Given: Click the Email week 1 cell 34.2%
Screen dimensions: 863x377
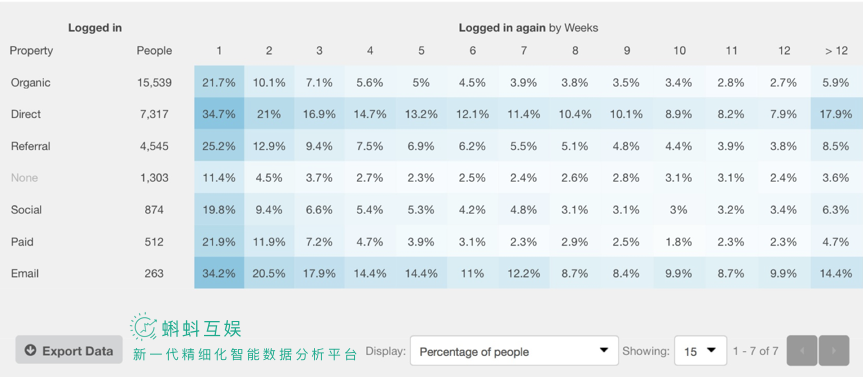Looking at the screenshot, I should click(219, 274).
